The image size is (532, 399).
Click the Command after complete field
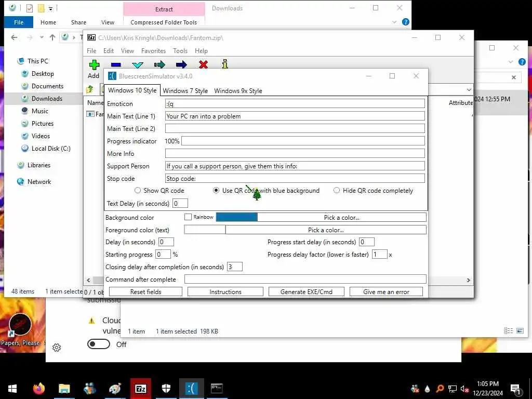point(305,279)
